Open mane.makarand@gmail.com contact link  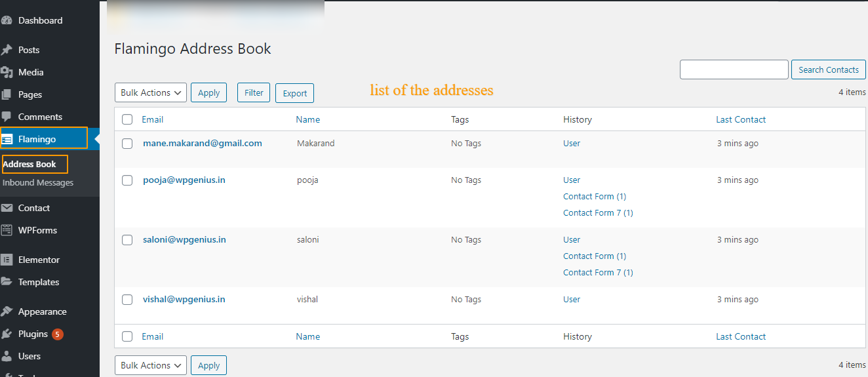click(203, 143)
